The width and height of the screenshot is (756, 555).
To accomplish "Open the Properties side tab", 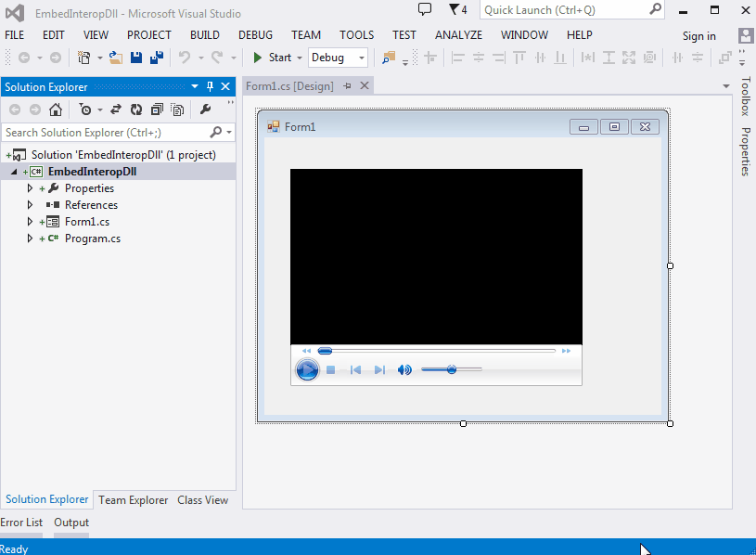I will click(746, 151).
